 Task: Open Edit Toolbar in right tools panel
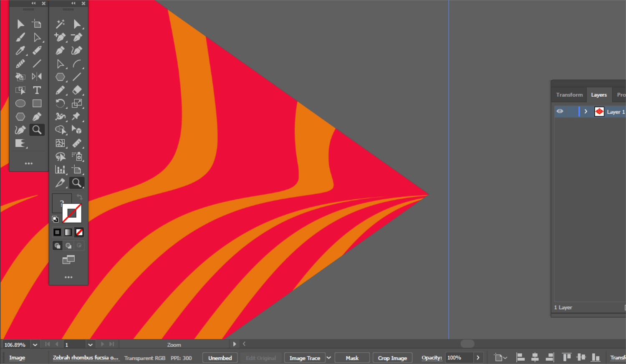(x=68, y=277)
